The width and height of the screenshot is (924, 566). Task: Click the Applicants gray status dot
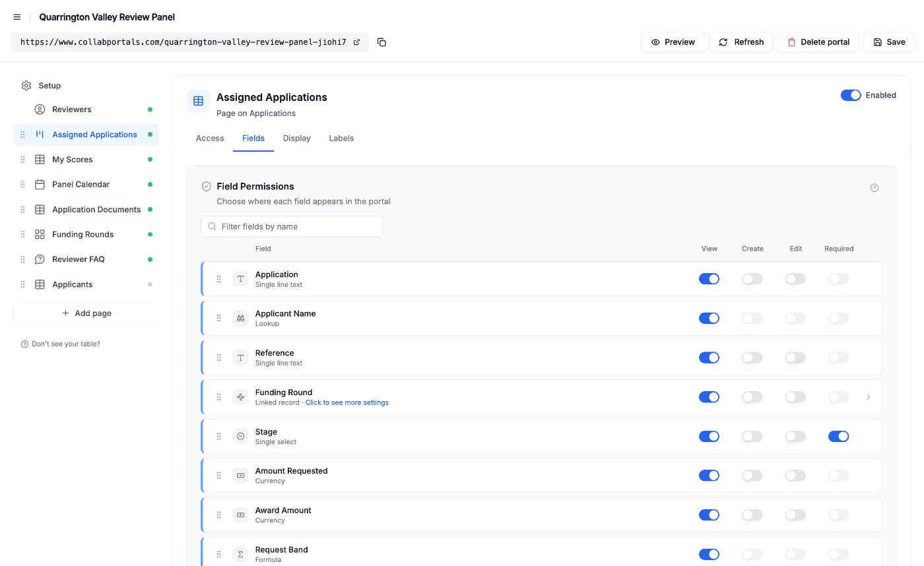pos(150,284)
